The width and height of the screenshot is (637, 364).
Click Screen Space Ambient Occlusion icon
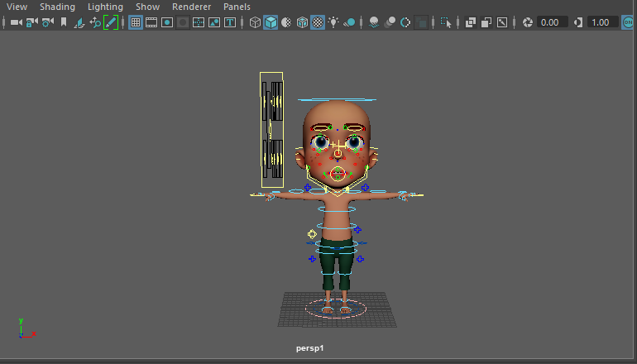374,22
